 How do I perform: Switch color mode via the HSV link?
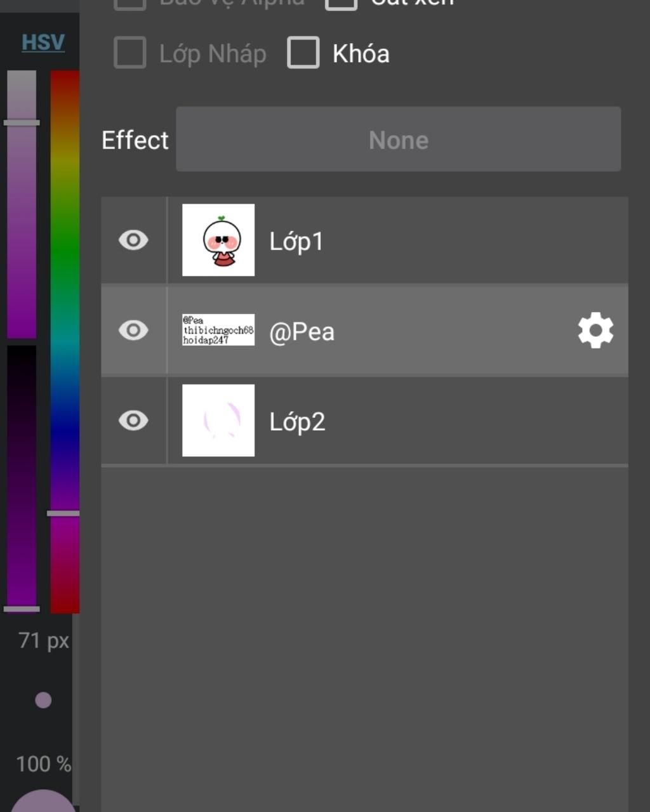[x=43, y=43]
